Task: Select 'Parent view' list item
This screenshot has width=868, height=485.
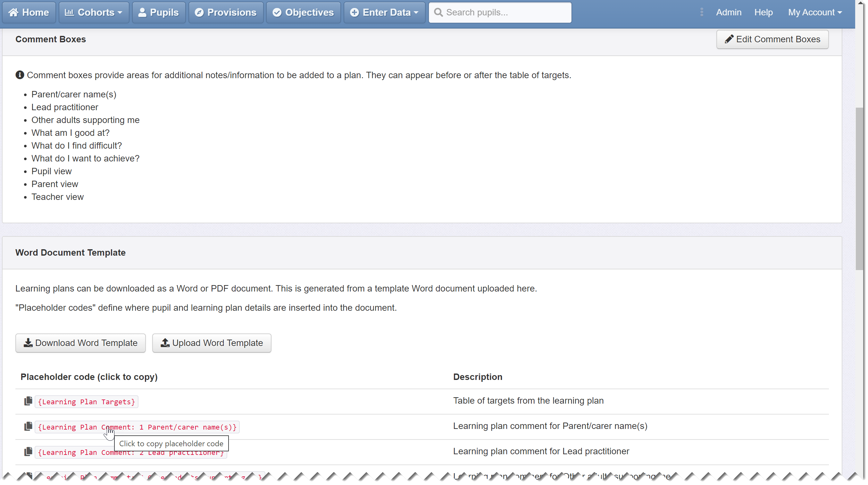Action: pos(54,184)
